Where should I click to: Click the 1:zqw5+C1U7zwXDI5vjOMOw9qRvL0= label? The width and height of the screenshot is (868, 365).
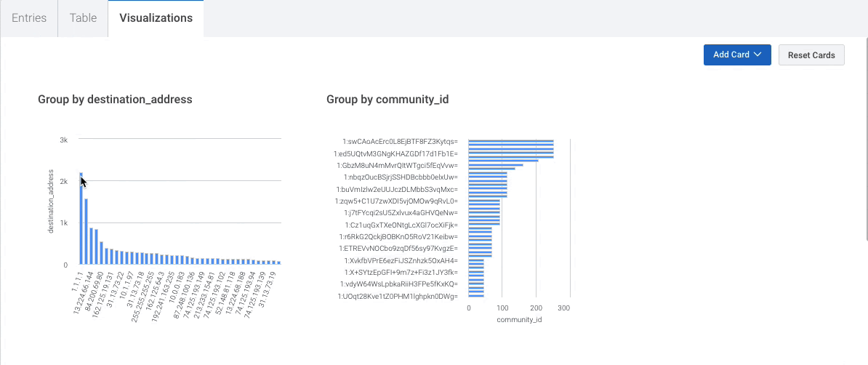pos(396,201)
